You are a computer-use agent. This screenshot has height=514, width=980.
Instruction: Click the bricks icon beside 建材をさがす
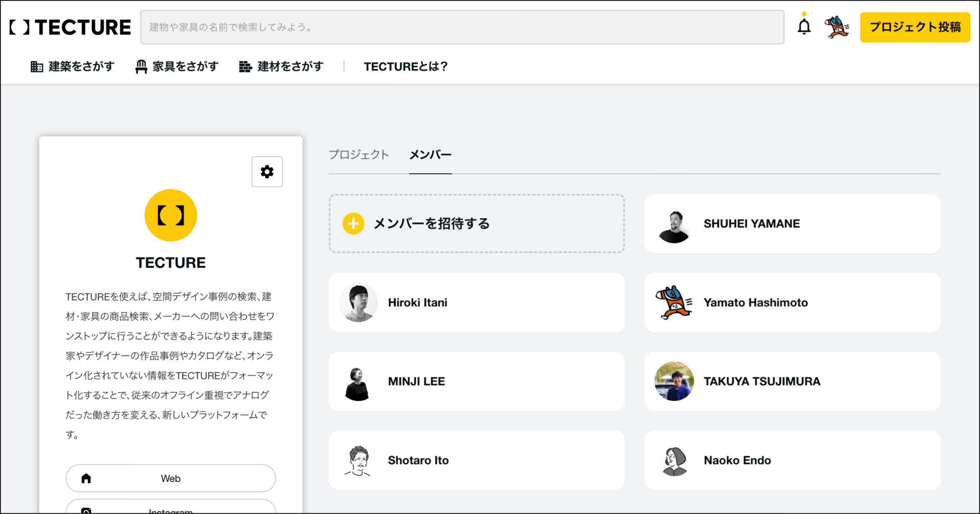pos(245,66)
